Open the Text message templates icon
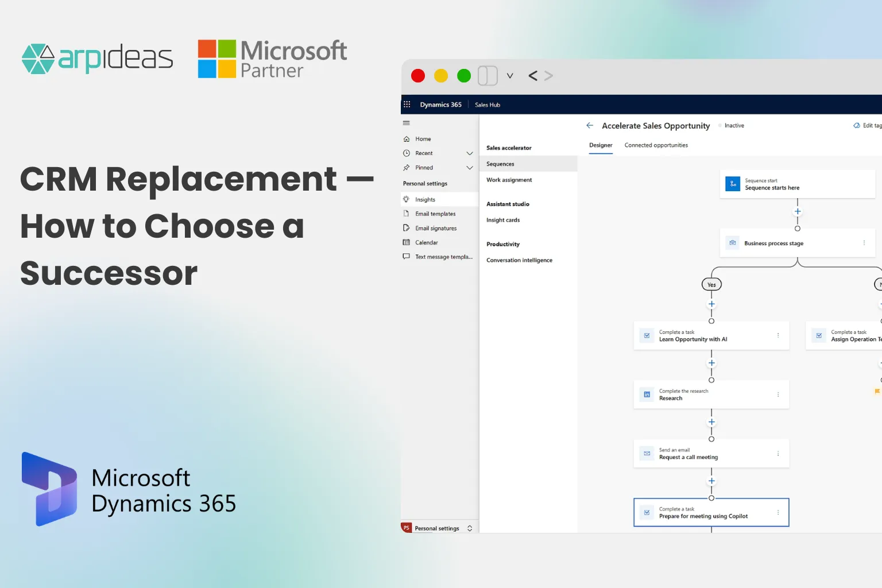 coord(407,257)
